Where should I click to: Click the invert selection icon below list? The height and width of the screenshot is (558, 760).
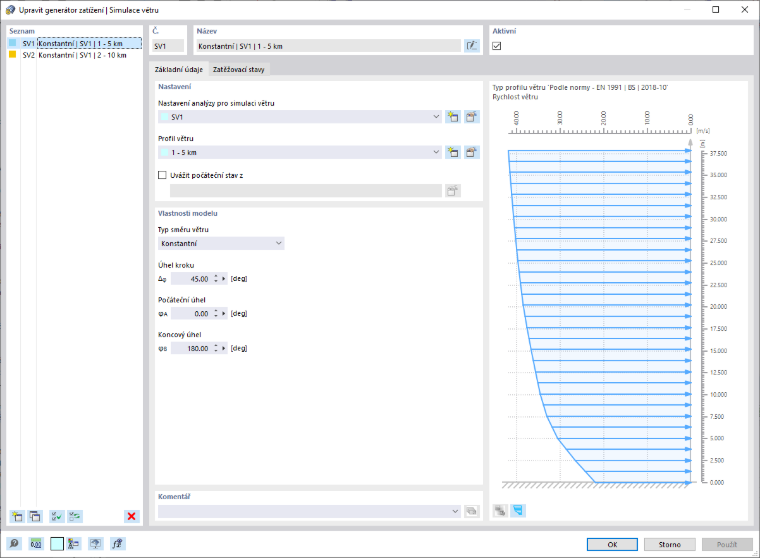click(75, 516)
